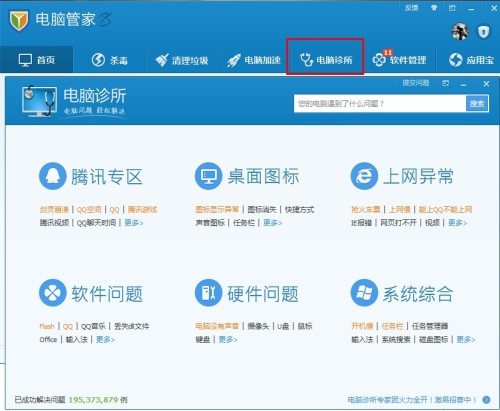Click the 电脑没有声音 link
Viewport: 500px width, 411px height.
click(217, 326)
